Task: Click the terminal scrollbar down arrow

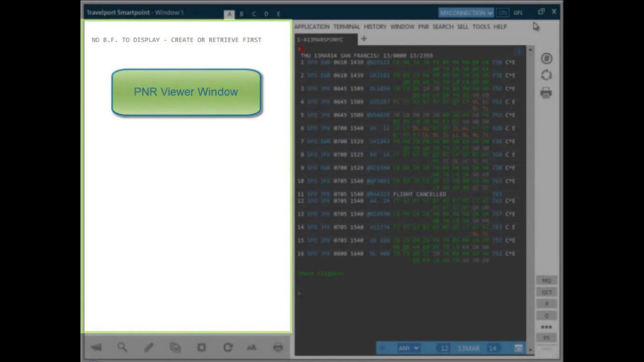Action: [530, 349]
